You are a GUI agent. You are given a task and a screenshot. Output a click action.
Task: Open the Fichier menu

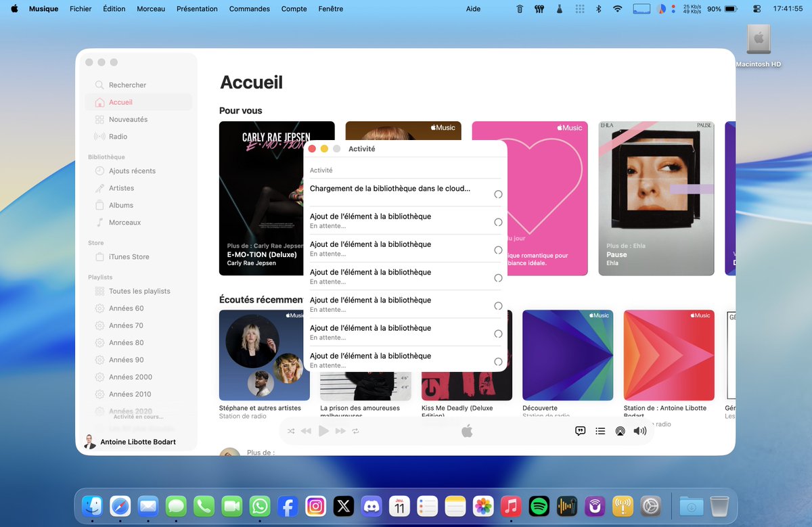click(81, 9)
